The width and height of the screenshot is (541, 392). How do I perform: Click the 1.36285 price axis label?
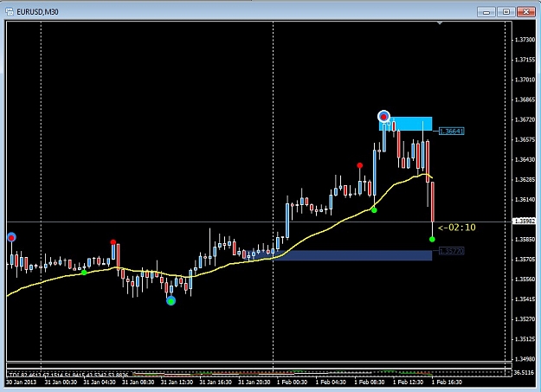click(525, 179)
